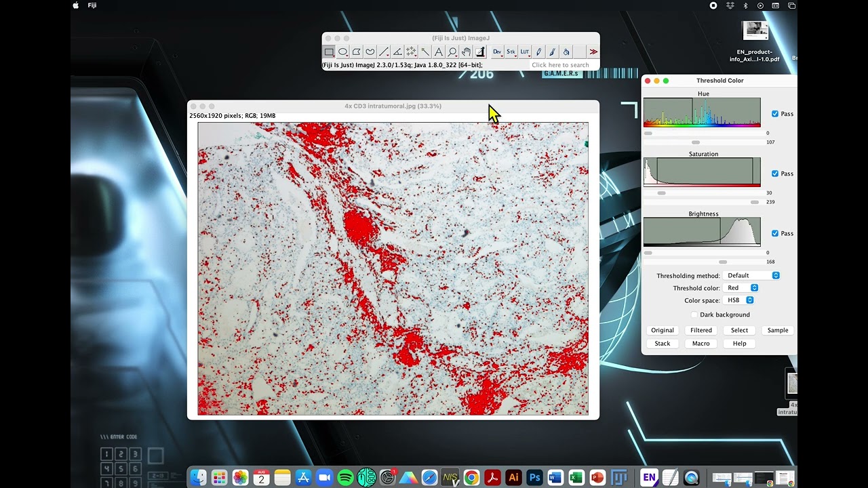Click the Brightness minimum slider
This screenshot has width=868, height=488.
pos(648,253)
